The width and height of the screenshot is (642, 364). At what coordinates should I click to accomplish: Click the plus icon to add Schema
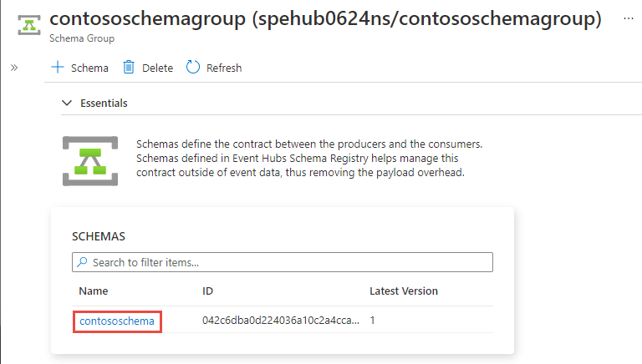click(58, 67)
